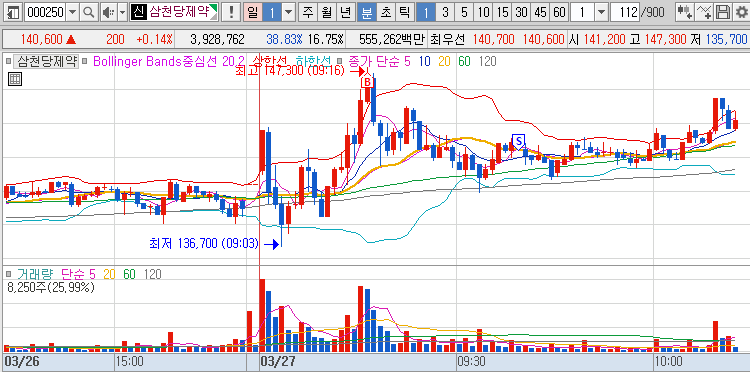Viewport: 750px width, 372px height.
Task: Toggle the checkbox before the 종가 단순 legend
Action: (x=340, y=61)
